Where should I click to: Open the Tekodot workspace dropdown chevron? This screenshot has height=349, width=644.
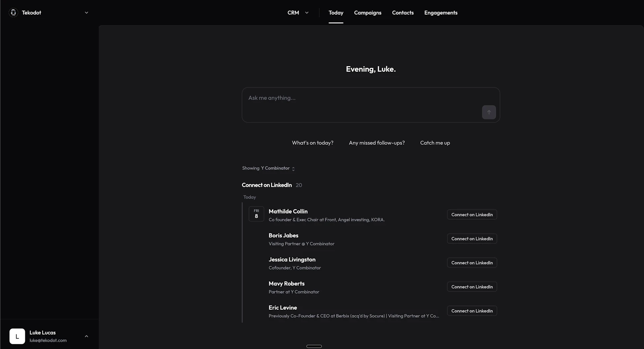(86, 12)
